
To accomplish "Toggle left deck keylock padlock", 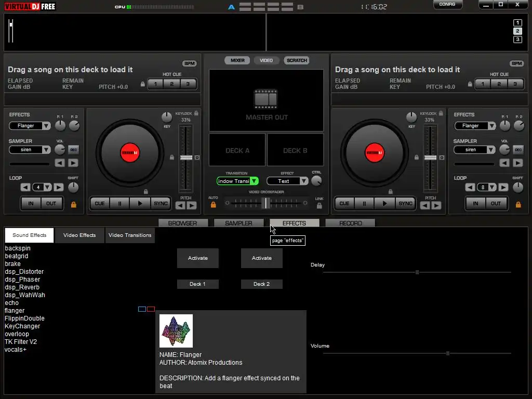I will (196, 113).
